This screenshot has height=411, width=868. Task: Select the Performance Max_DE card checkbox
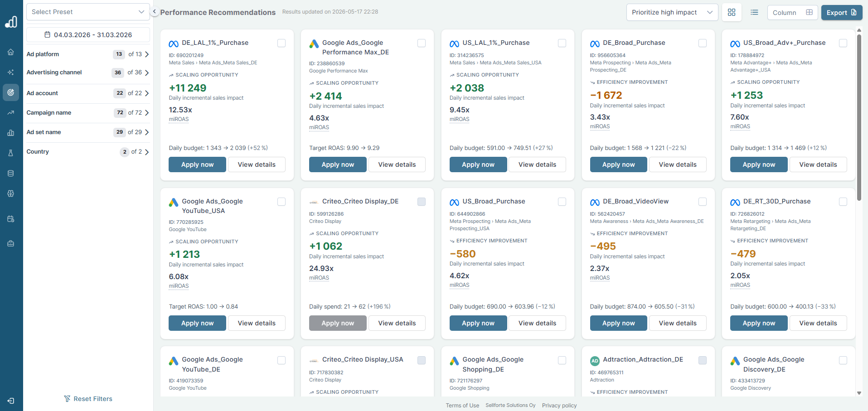(422, 43)
